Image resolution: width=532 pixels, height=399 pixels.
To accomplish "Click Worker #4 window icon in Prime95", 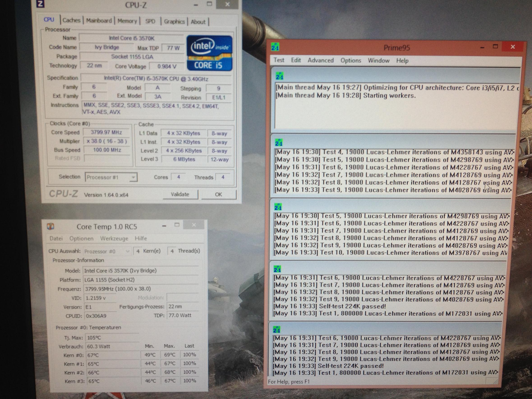I will click(276, 329).
